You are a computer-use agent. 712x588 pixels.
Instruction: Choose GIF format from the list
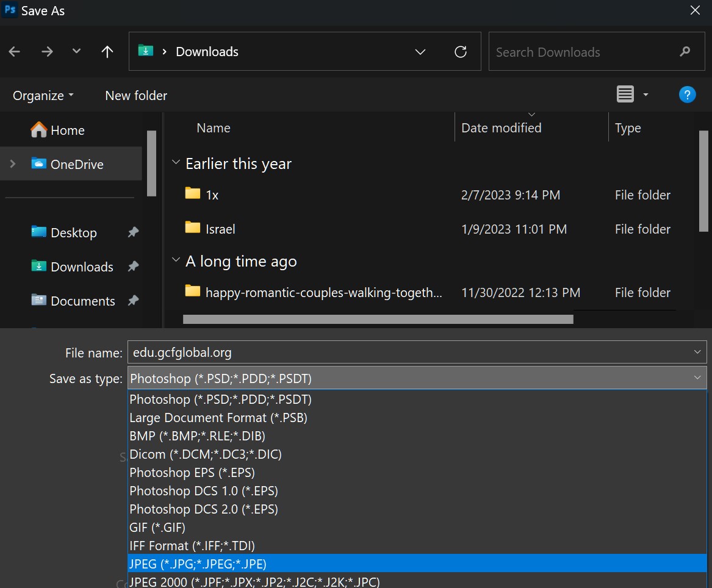[157, 527]
